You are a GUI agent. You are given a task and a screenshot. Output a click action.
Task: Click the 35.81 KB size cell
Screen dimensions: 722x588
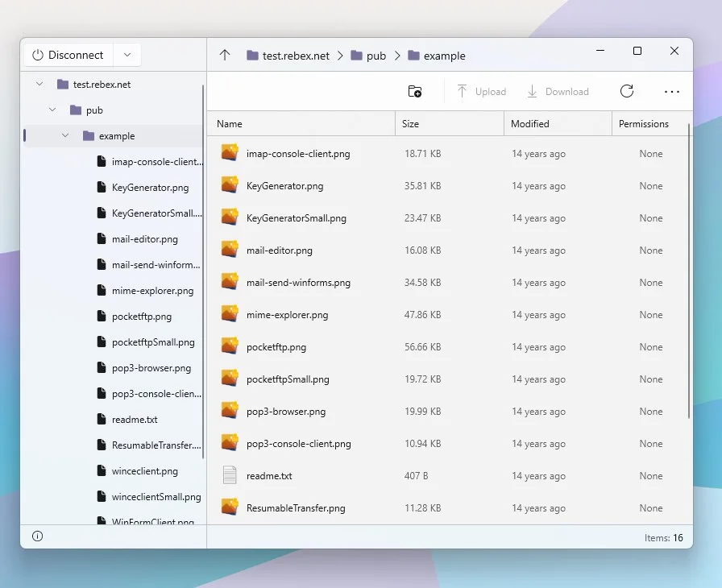point(423,186)
